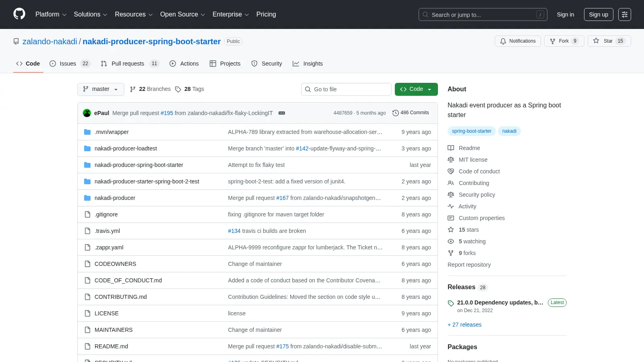This screenshot has width=644, height=362.
Task: Open pull request #195 link
Action: point(167,113)
